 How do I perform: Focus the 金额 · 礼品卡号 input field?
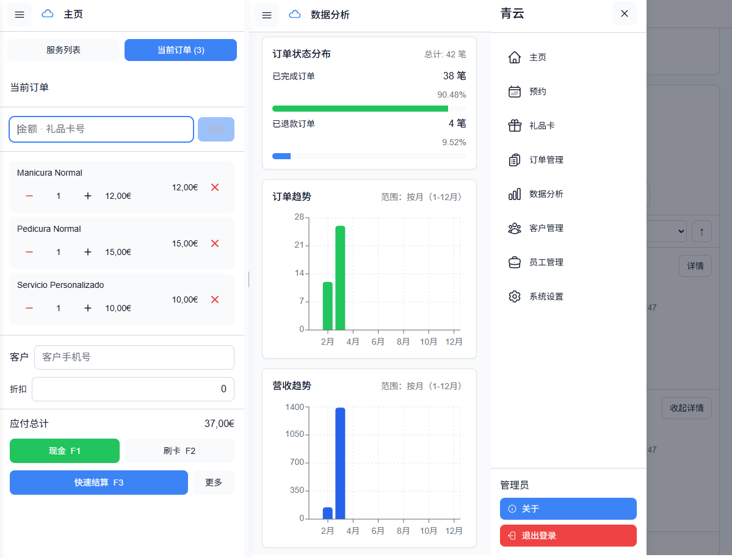pos(101,129)
